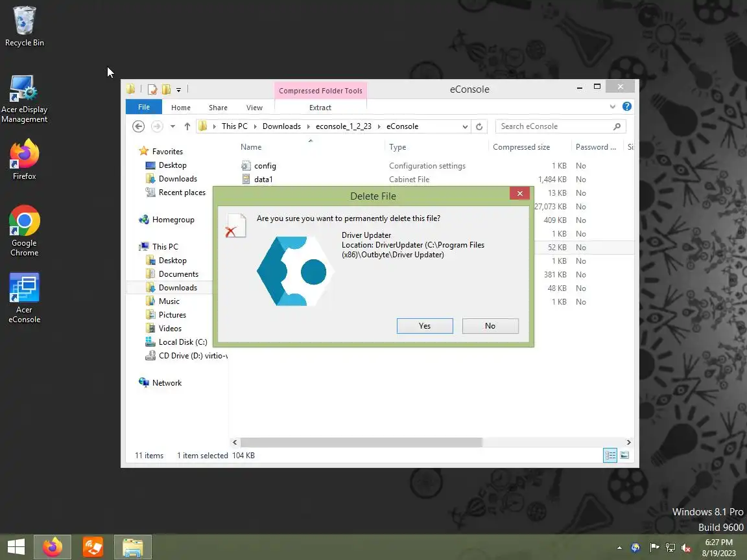Open the address bar history dropdown
Image resolution: width=747 pixels, height=560 pixels.
tap(465, 126)
